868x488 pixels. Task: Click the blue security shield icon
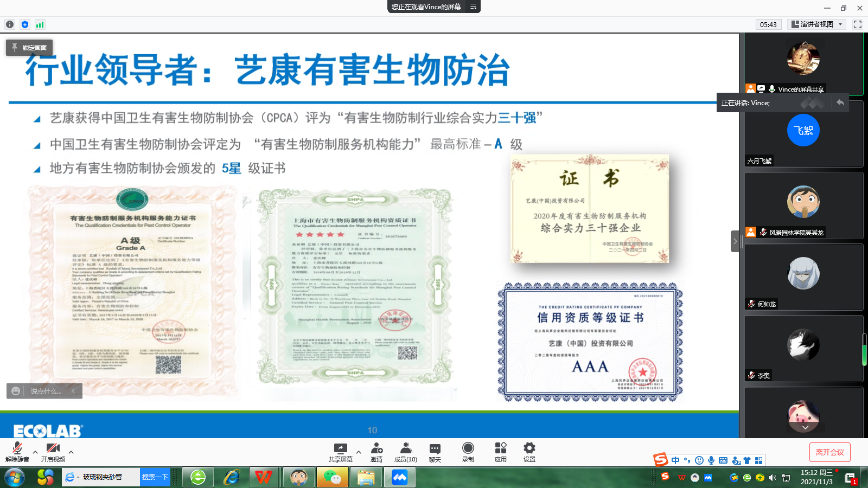click(x=25, y=24)
